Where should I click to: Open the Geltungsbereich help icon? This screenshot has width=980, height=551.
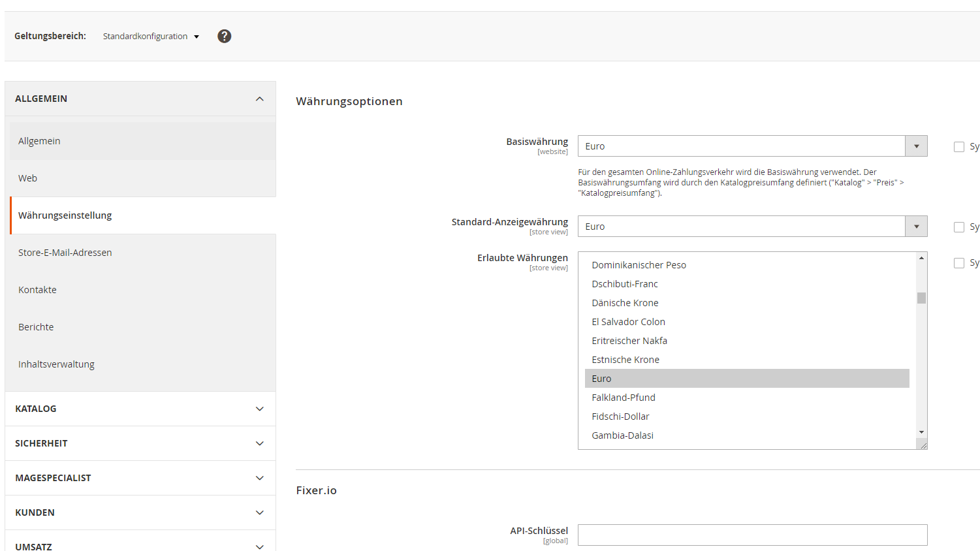(x=224, y=36)
